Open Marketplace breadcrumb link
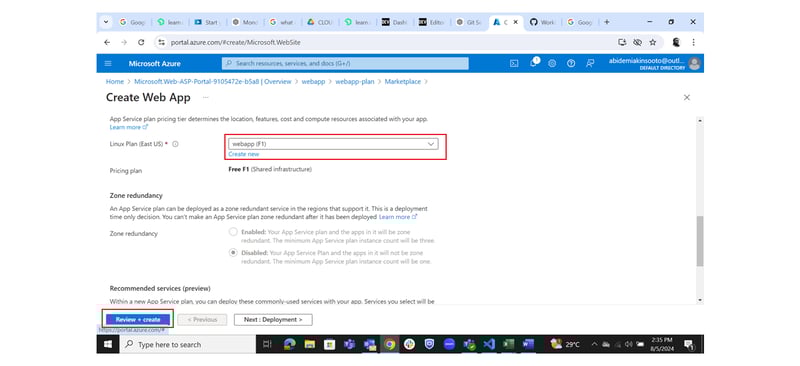 coord(403,82)
